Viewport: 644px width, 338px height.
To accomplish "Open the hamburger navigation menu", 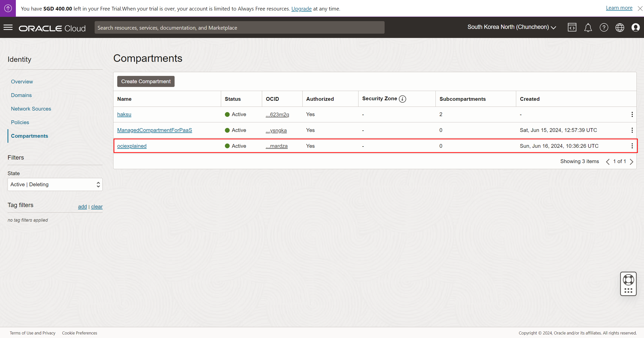I will point(8,27).
